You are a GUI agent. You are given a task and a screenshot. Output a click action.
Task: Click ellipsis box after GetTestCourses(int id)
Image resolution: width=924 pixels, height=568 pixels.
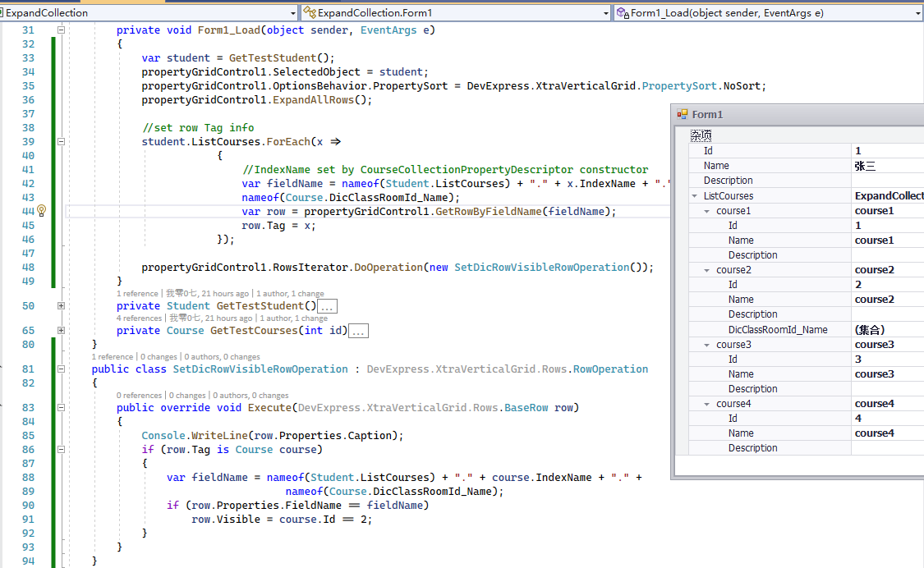coord(358,331)
